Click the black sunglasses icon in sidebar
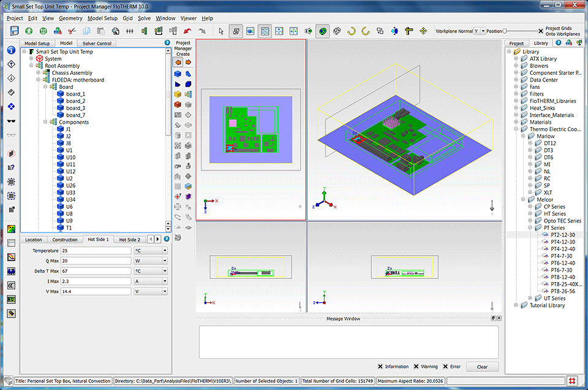This screenshot has width=588, height=390. pos(11,121)
